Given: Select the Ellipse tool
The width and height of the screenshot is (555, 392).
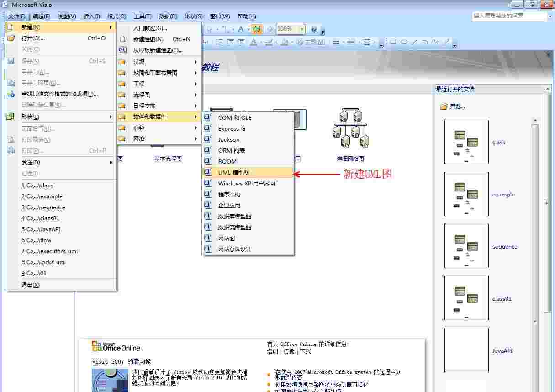Looking at the screenshot, I should click(x=404, y=42).
